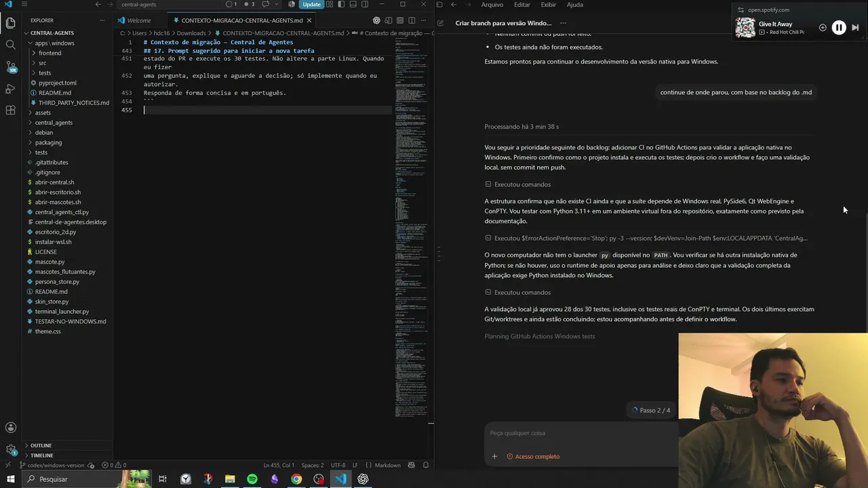Screen dimensions: 868x488
Task: Open Task View on the taskbar
Action: click(x=163, y=479)
